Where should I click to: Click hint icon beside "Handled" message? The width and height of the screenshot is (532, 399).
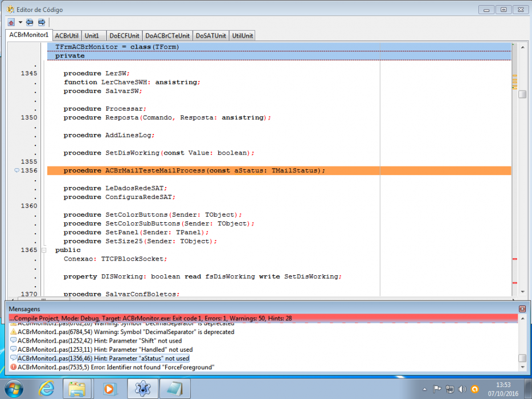13,349
